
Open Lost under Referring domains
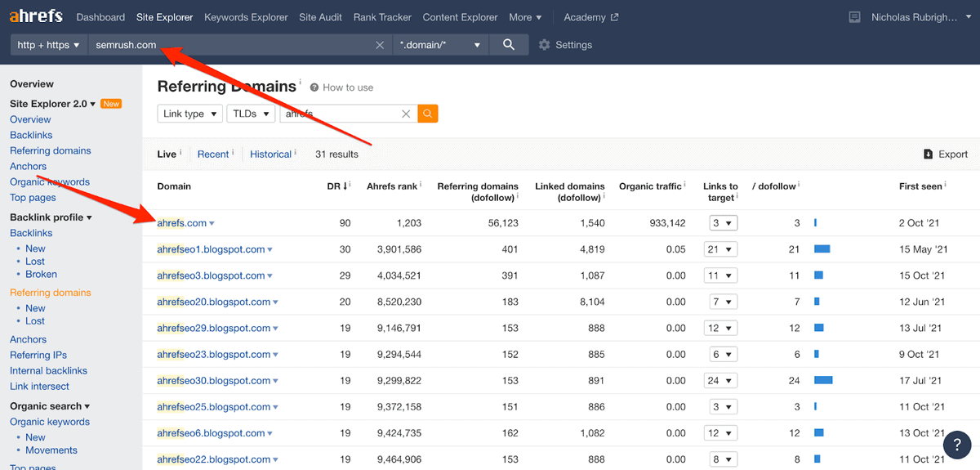point(35,321)
